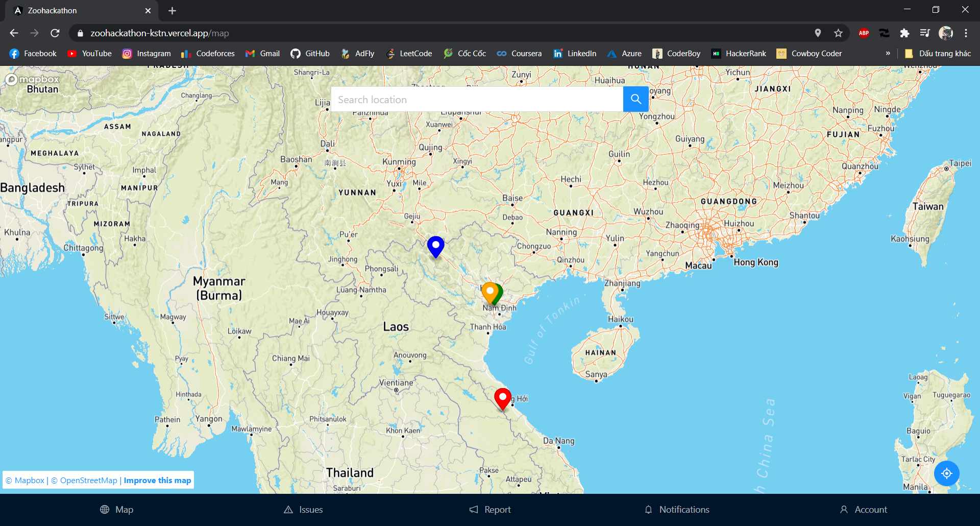This screenshot has height=526, width=980.
Task: Close the Zoohackathon tab
Action: pyautogui.click(x=148, y=11)
